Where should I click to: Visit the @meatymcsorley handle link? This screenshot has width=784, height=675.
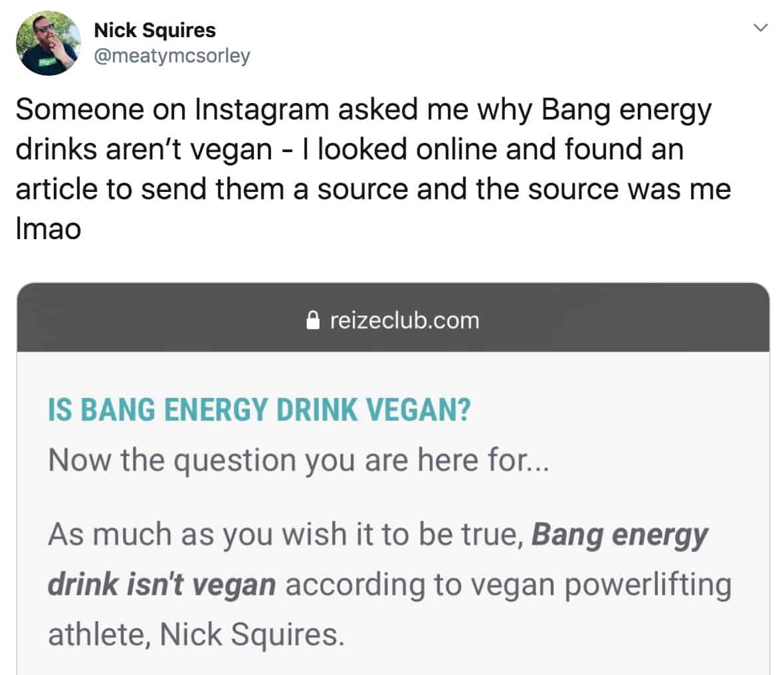click(x=172, y=56)
